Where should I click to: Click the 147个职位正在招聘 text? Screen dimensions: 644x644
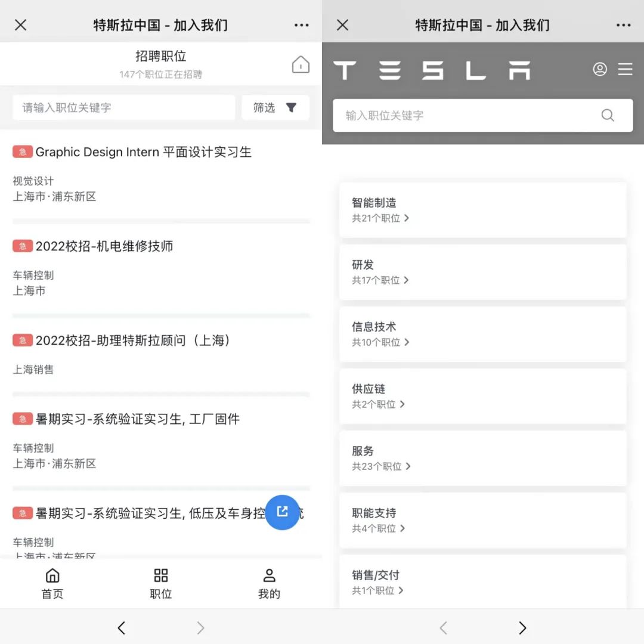pyautogui.click(x=160, y=75)
